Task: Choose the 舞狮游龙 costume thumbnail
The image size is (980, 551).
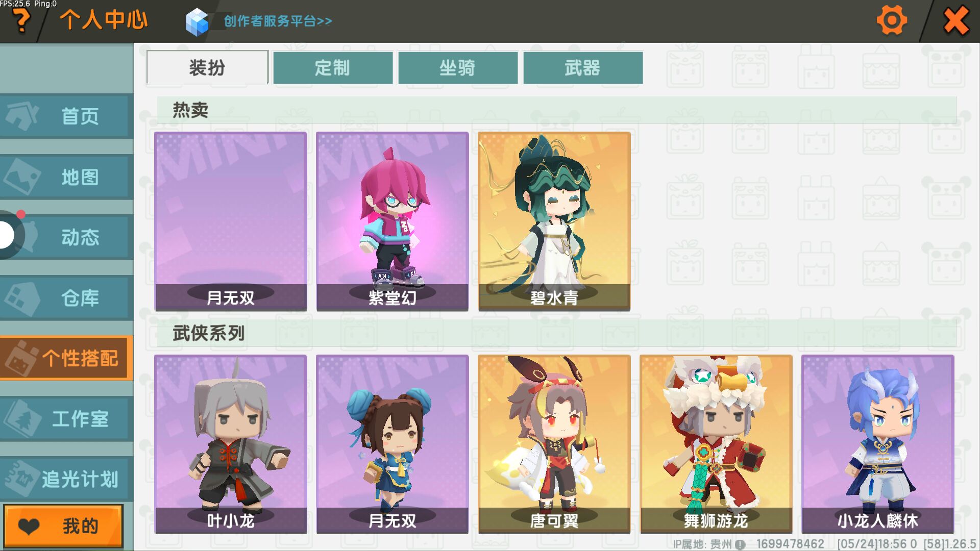Action: click(x=716, y=444)
